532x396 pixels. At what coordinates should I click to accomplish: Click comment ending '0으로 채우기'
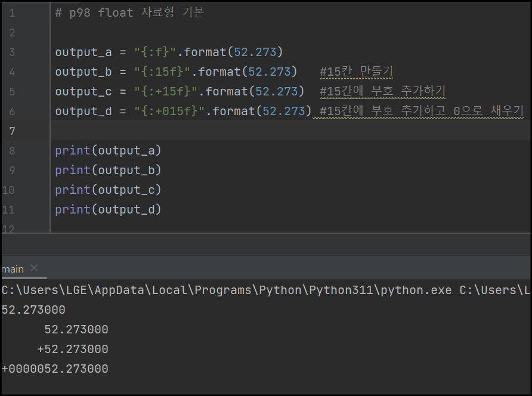(x=422, y=111)
